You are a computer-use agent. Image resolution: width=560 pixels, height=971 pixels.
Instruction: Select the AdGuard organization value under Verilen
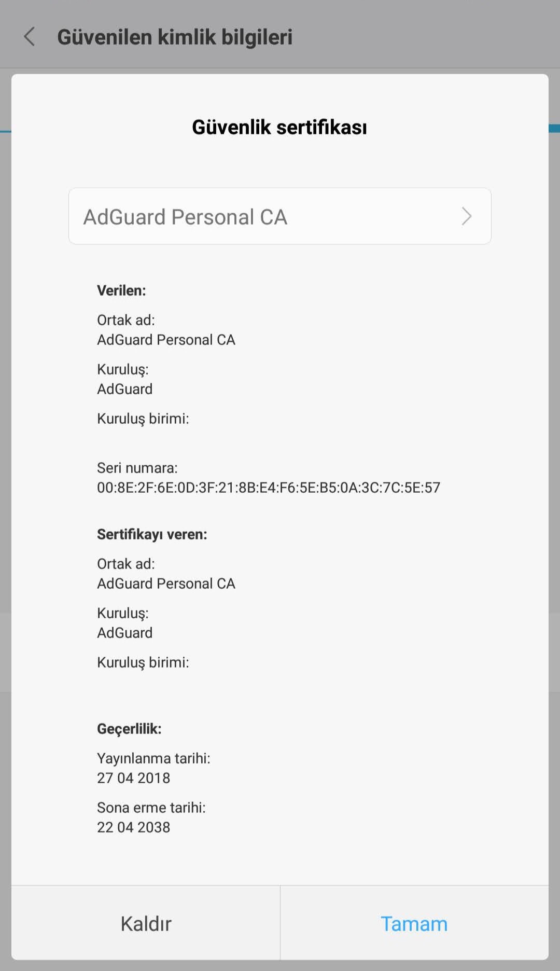point(124,389)
